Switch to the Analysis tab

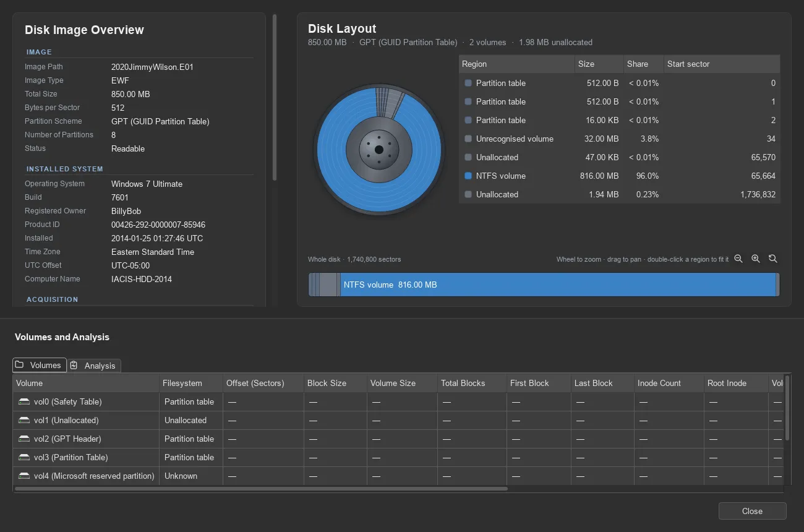point(93,366)
